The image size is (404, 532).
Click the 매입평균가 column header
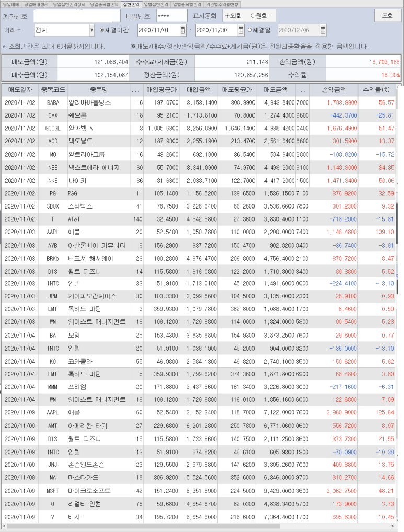(x=161, y=90)
